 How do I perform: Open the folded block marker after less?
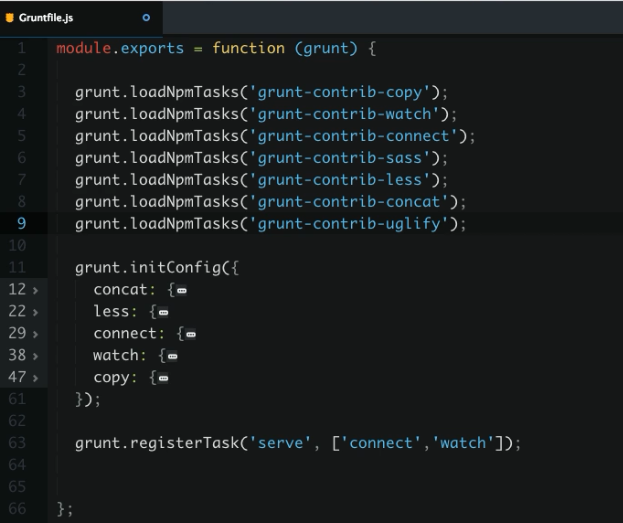click(x=163, y=312)
